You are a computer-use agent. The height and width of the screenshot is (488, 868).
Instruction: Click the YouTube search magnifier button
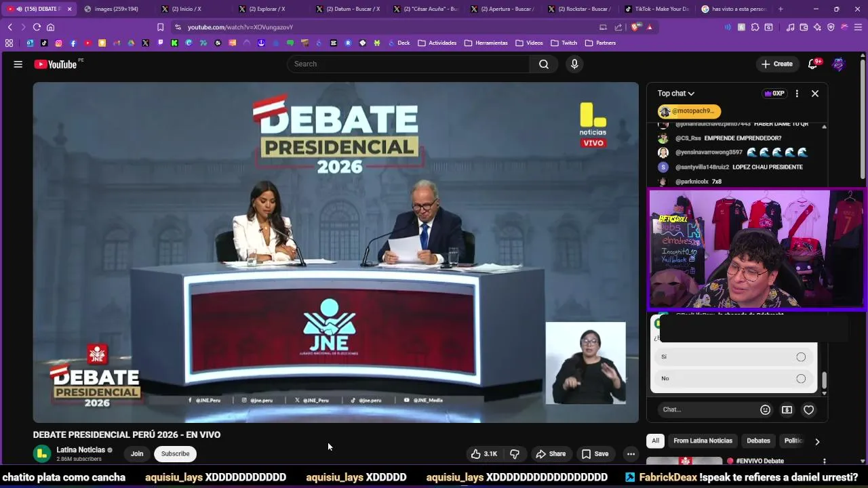click(544, 64)
